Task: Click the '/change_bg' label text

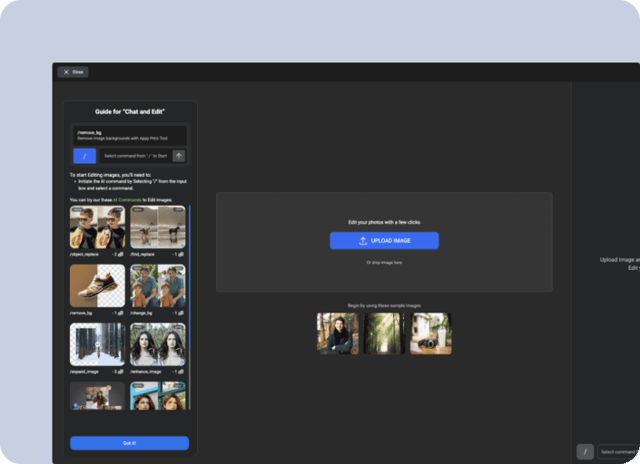Action: (141, 313)
